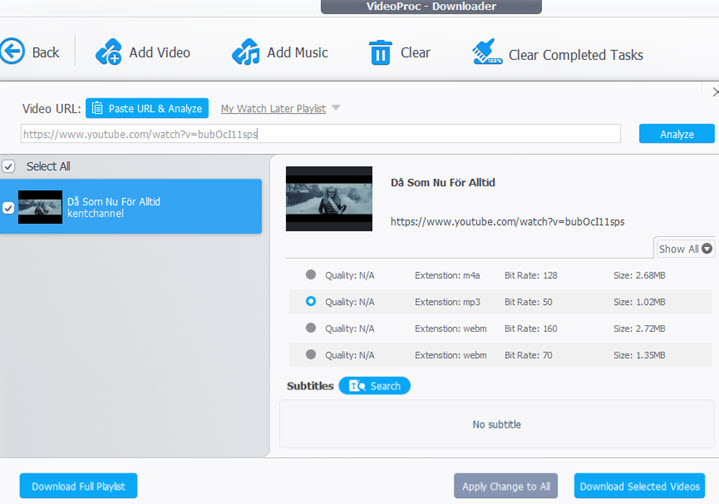Viewport: 719px width, 504px height.
Task: Click the Add Music note icon
Action: click(x=246, y=53)
